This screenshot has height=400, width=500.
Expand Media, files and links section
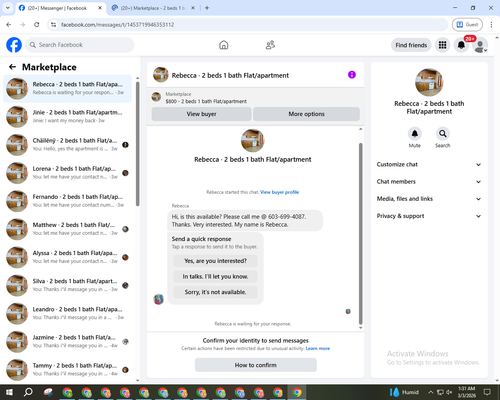[x=429, y=199]
